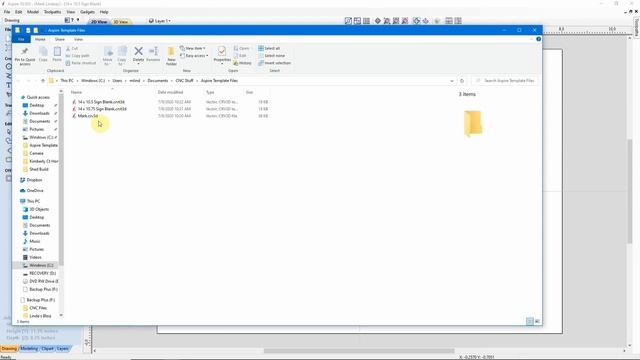This screenshot has height=360, width=640.
Task: Sort by the Name column header
Action: [76, 93]
